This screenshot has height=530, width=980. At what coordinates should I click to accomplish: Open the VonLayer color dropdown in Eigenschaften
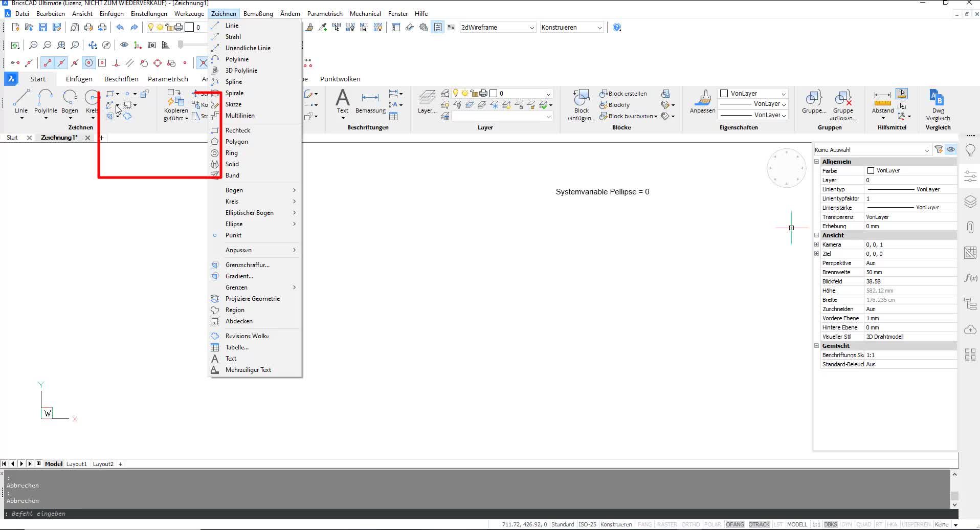[x=753, y=93]
